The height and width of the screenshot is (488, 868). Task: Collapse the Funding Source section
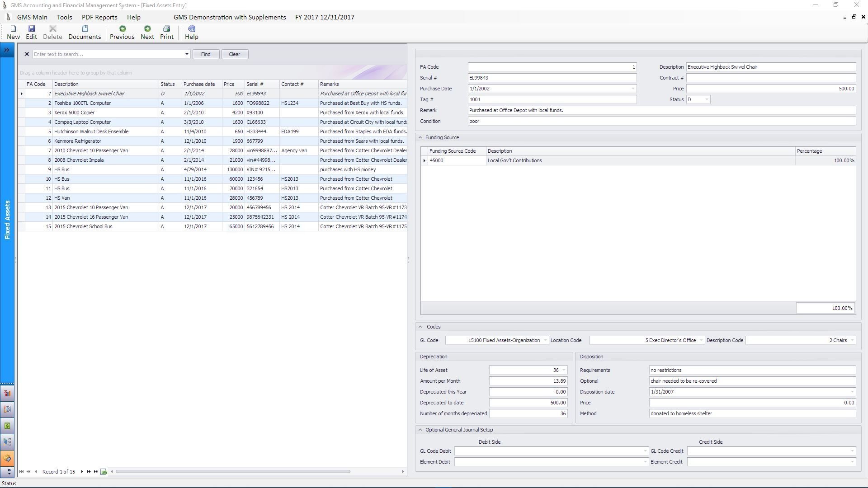click(420, 137)
